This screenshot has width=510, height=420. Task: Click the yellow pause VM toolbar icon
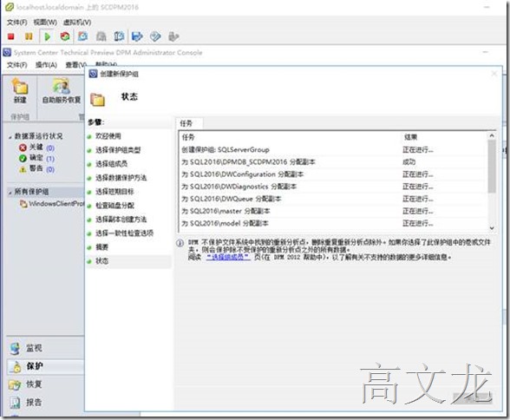(x=29, y=36)
